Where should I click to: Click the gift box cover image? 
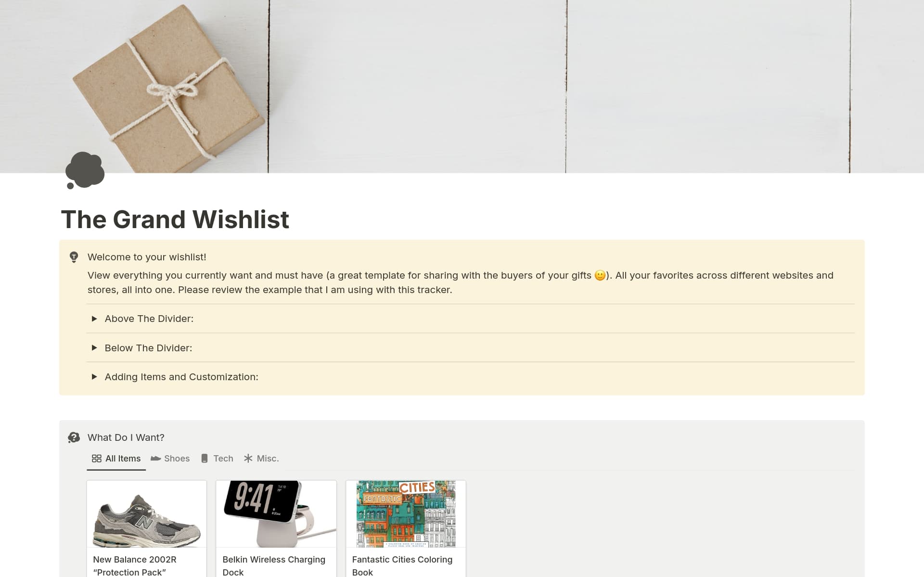(x=169, y=88)
